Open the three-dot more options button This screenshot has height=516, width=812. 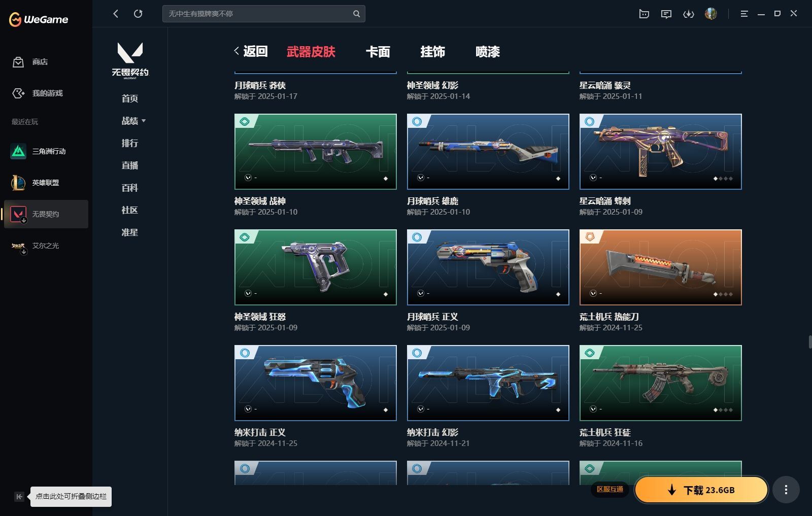tap(786, 490)
